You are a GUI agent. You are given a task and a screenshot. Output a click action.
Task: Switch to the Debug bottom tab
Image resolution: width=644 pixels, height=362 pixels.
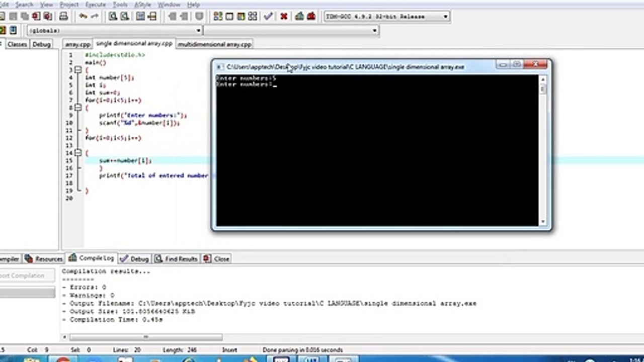coord(134,259)
